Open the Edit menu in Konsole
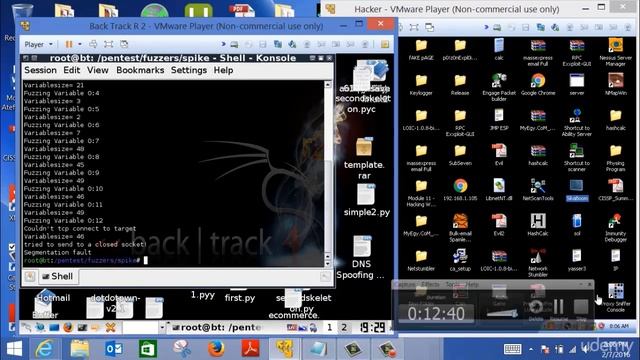The height and width of the screenshot is (360, 640). point(71,70)
